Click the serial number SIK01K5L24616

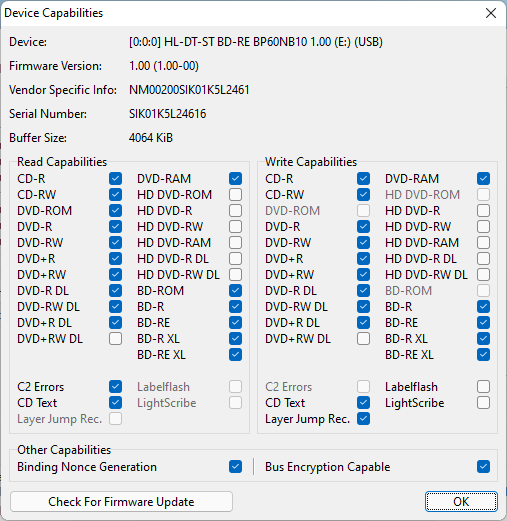[x=168, y=114]
